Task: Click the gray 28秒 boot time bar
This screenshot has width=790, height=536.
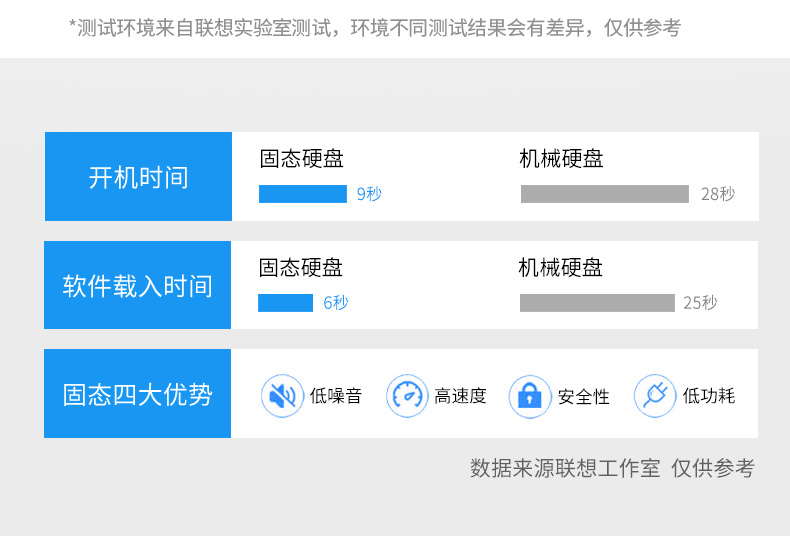Action: (x=605, y=194)
